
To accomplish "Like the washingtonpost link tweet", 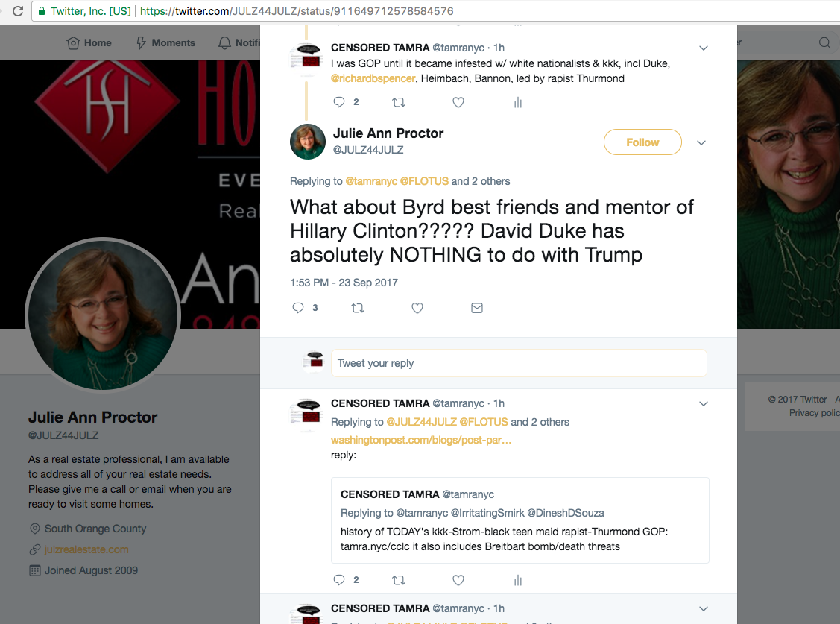I will (x=458, y=580).
